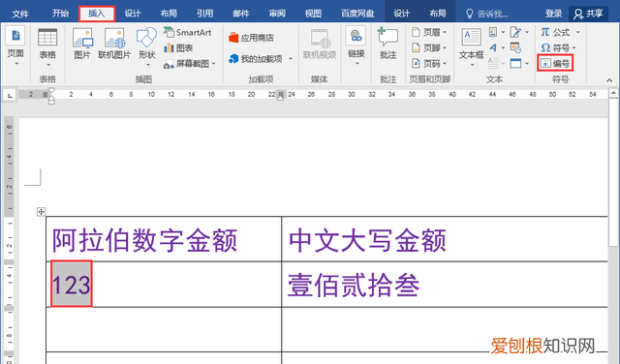This screenshot has width=620, height=364.
Task: Open 我的加载项 (My Add-ins)
Action: tap(256, 59)
